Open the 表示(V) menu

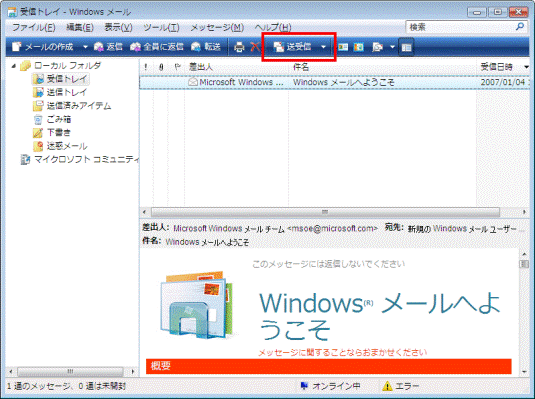[x=118, y=27]
